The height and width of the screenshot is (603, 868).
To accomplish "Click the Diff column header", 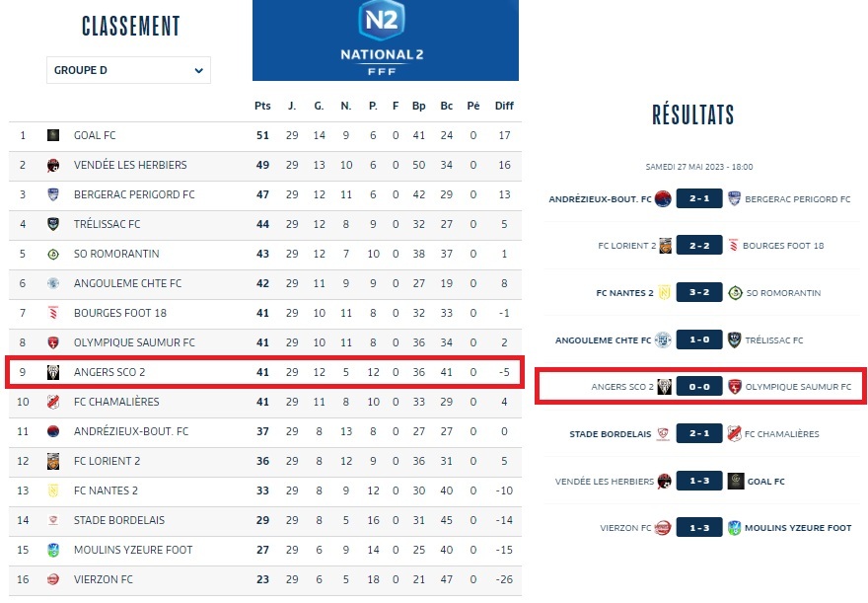I will pos(504,106).
